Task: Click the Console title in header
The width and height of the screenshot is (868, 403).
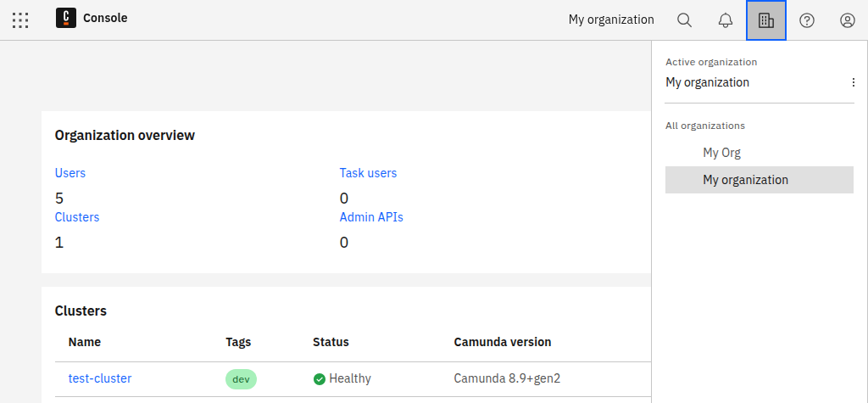Action: [x=105, y=18]
